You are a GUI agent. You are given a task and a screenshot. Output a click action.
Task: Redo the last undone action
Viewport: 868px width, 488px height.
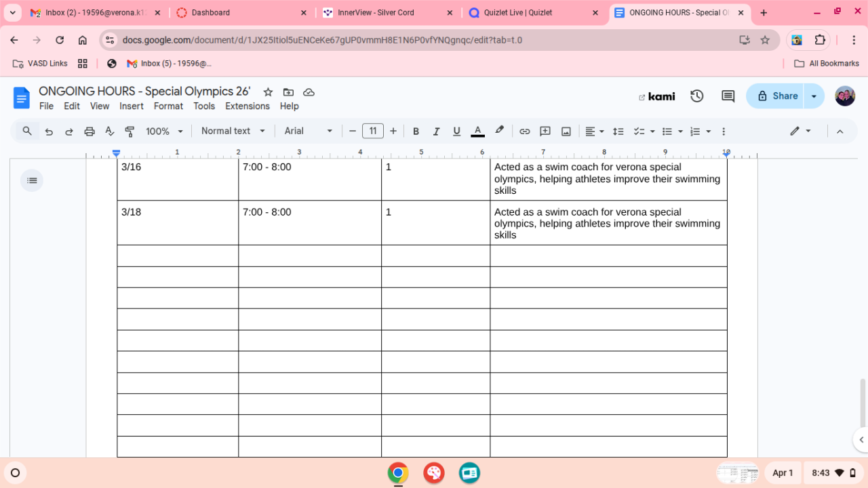(69, 131)
